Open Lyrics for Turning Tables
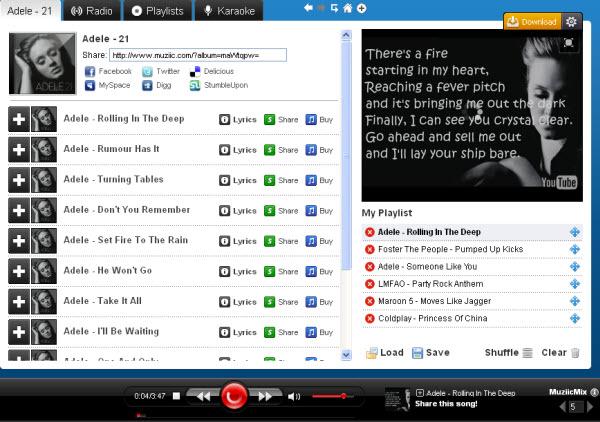Viewport: 600px width, 422px height. pos(238,180)
